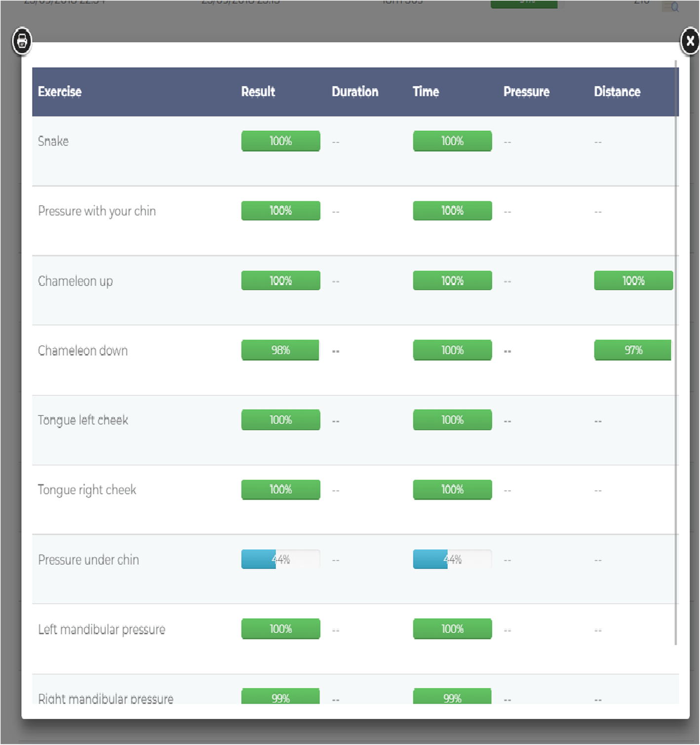Click Chameleon down Time bar
The width and height of the screenshot is (700, 745).
452,350
